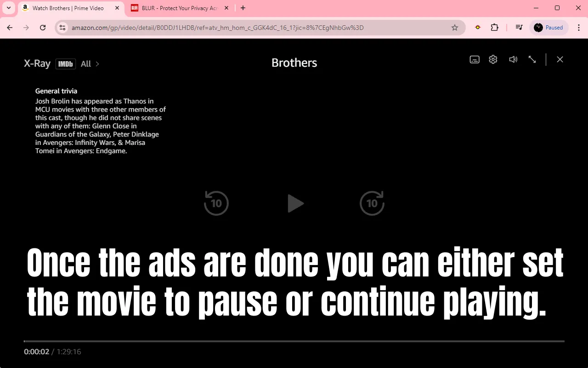The image size is (588, 368).
Task: Play the Brothers movie
Action: point(295,203)
